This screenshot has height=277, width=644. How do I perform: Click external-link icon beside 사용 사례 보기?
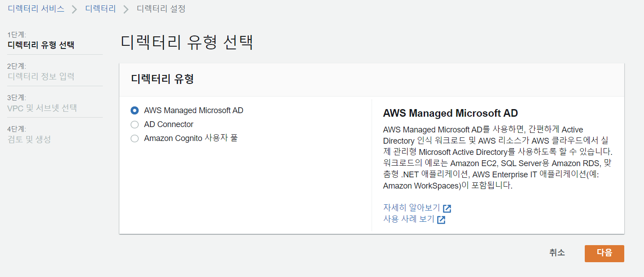click(x=441, y=220)
